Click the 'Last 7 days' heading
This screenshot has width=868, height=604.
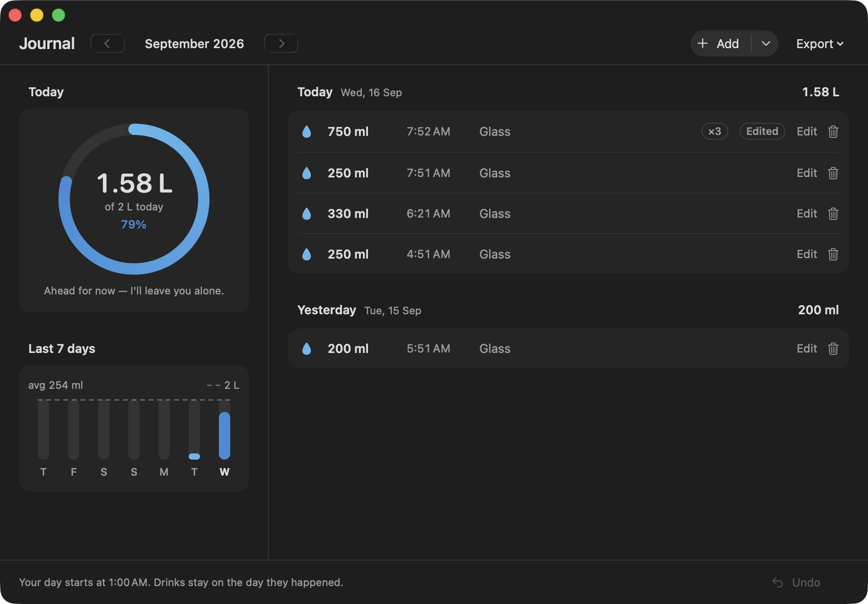click(62, 349)
